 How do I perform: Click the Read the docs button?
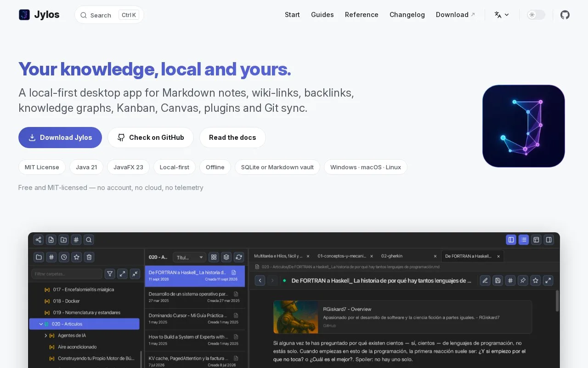[232, 138]
